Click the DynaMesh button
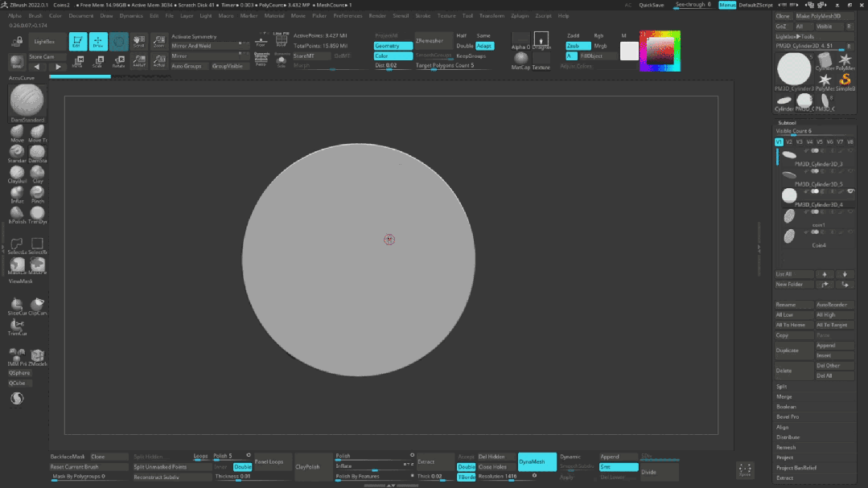Image resolution: width=868 pixels, height=488 pixels. tap(537, 461)
